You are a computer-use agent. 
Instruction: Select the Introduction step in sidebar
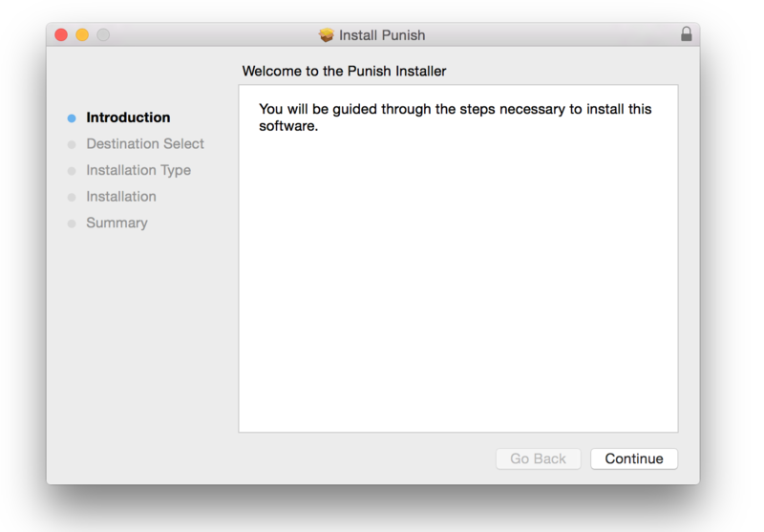128,117
